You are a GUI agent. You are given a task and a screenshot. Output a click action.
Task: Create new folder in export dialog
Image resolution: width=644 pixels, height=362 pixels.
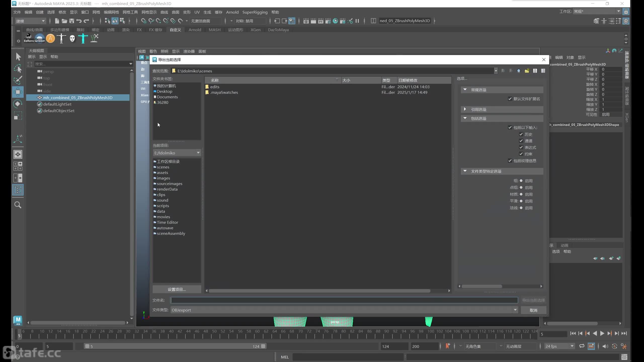pos(527,71)
